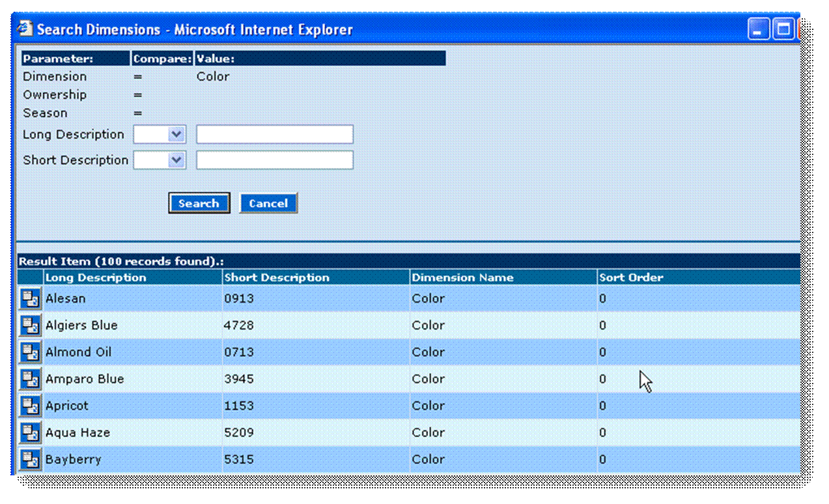Click the Cancel button
The height and width of the screenshot is (504, 829).
point(268,203)
